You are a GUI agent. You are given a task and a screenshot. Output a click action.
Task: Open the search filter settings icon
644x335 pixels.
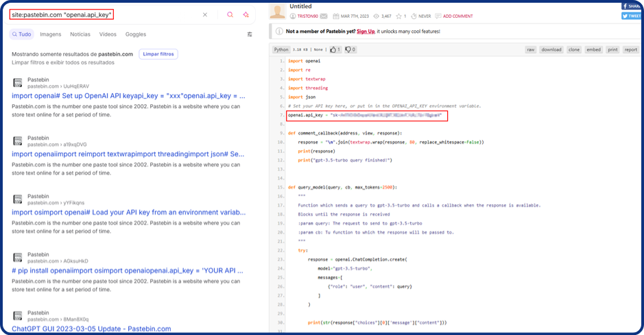point(250,34)
